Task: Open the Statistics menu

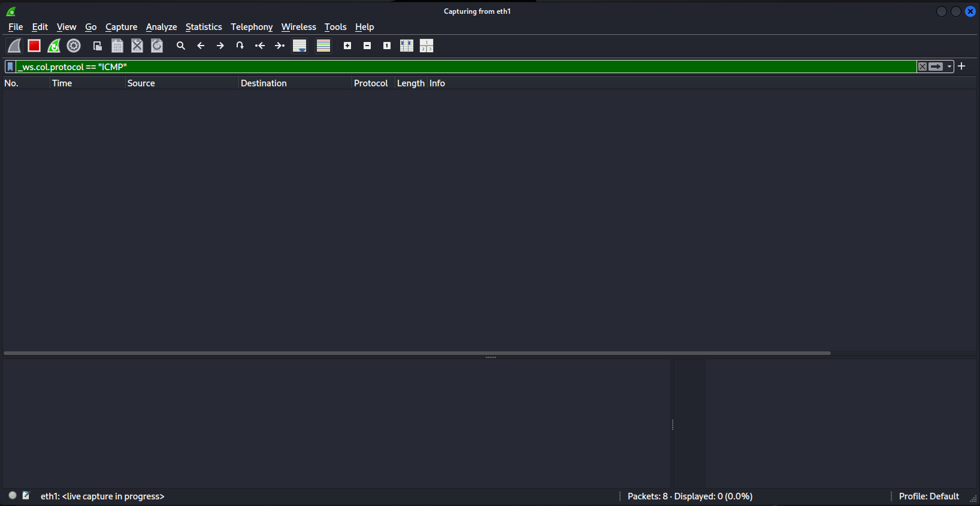Action: coord(203,27)
